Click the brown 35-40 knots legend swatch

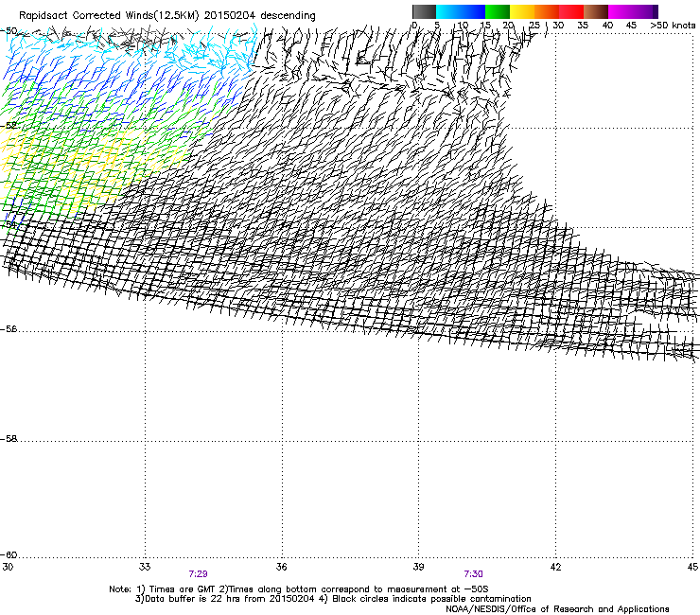[x=596, y=11]
